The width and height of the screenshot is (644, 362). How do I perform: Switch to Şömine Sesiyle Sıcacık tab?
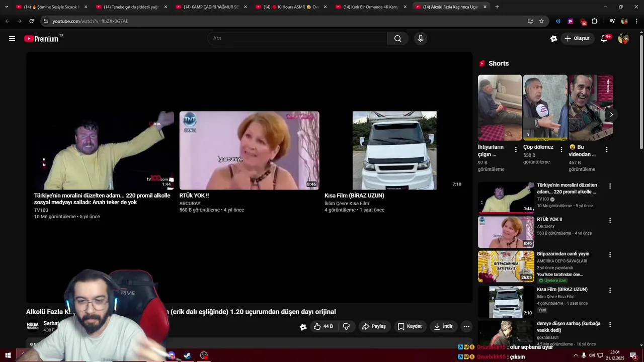(52, 7)
